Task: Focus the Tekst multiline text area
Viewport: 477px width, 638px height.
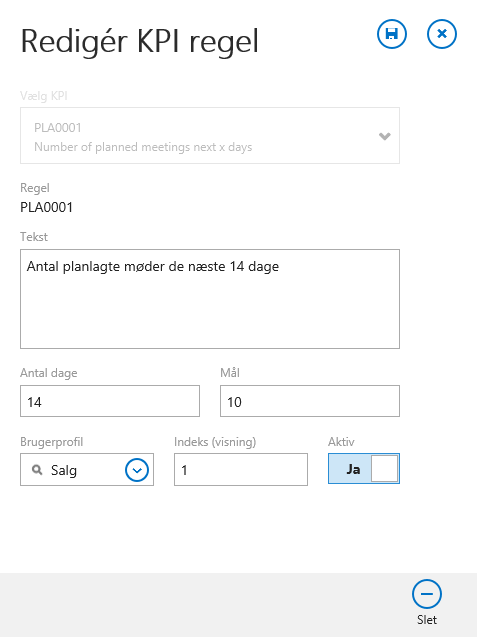Action: tap(210, 299)
